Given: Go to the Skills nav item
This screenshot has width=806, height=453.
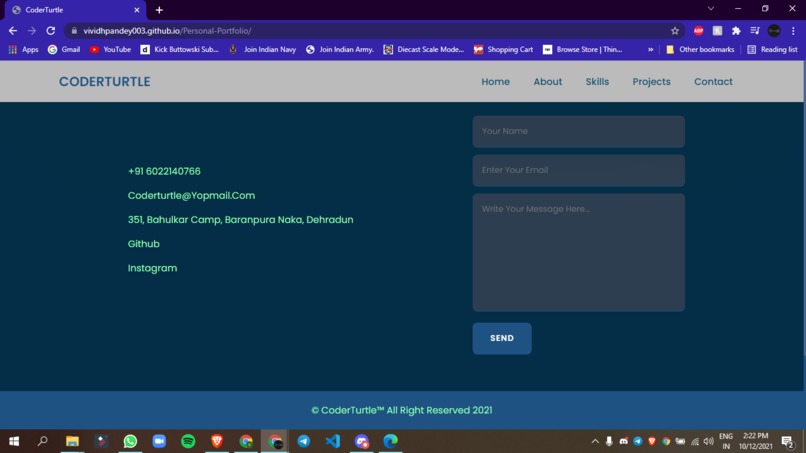Looking at the screenshot, I should [x=597, y=82].
